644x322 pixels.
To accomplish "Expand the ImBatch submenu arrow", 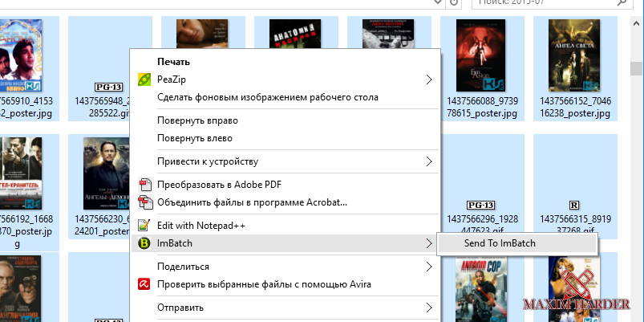I will click(x=429, y=243).
